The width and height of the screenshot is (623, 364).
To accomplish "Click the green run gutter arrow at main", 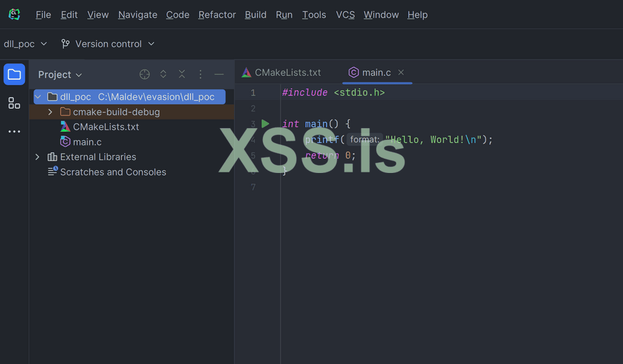I will pos(265,124).
